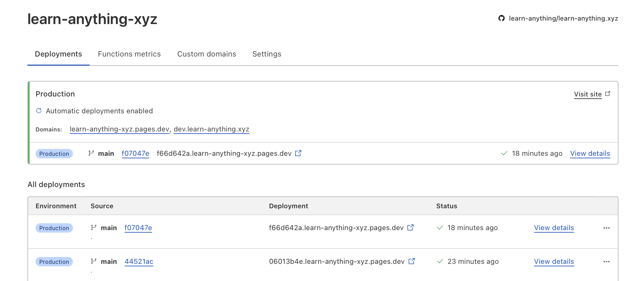This screenshot has width=644, height=281.
Task: Open the learn-anything-xyz.pages.dev domain link
Action: [119, 129]
